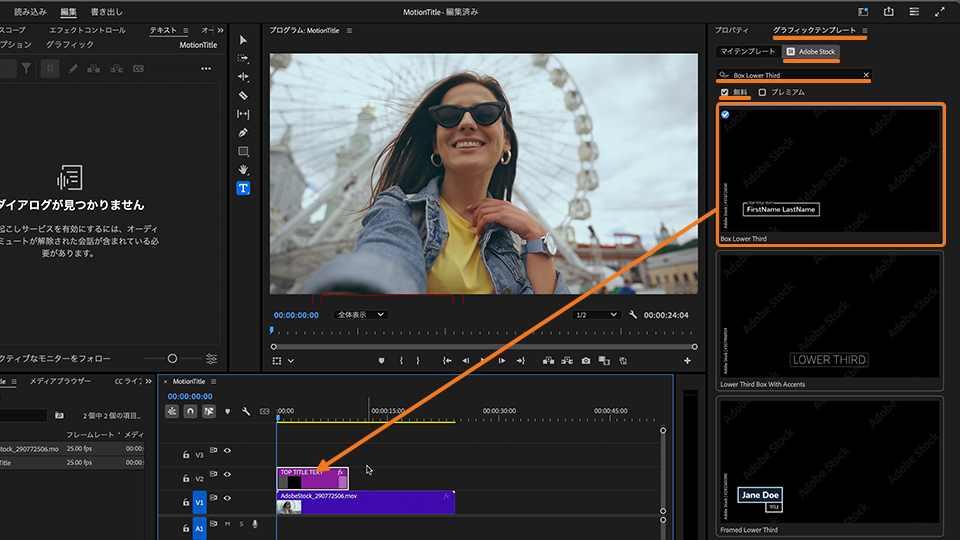Enable the プレミアム (premium) checkbox

(x=762, y=92)
